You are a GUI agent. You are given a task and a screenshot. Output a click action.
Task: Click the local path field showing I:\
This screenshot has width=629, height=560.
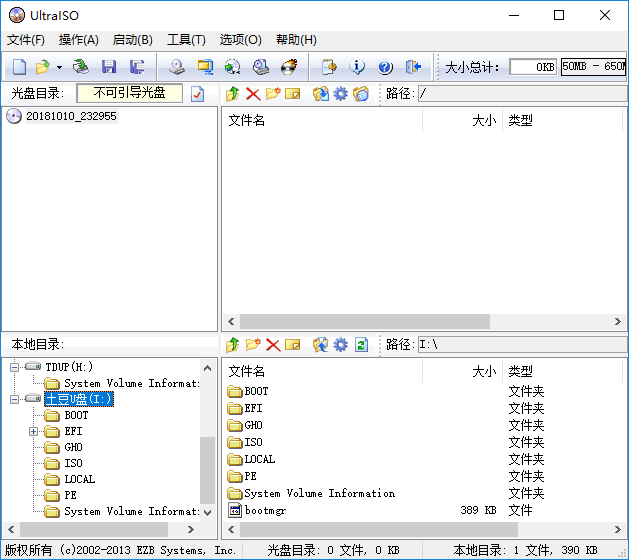[522, 345]
